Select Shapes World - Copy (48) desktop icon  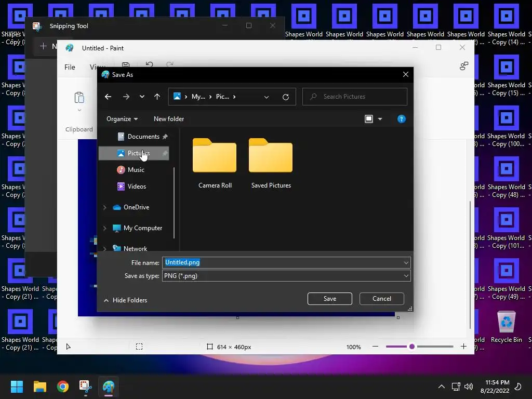[506, 178]
